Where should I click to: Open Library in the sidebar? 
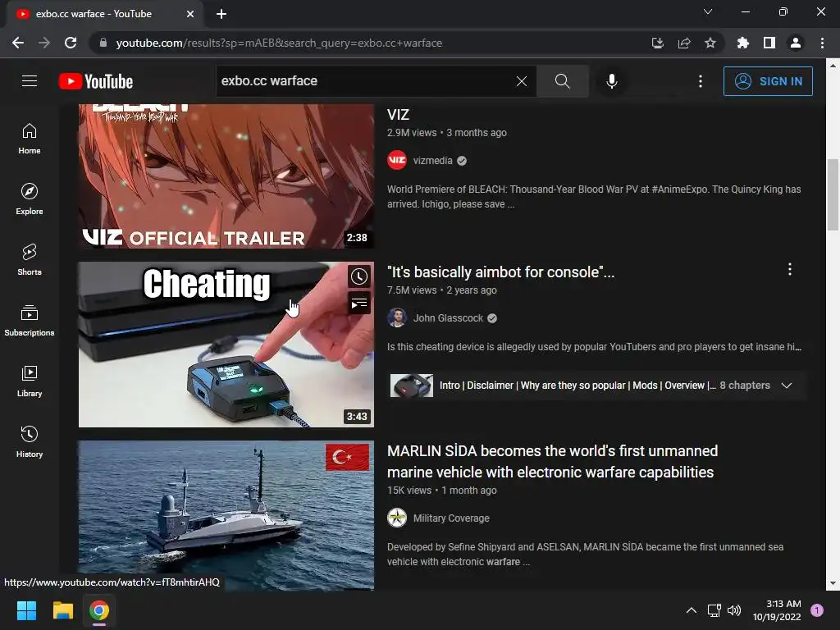(x=30, y=381)
